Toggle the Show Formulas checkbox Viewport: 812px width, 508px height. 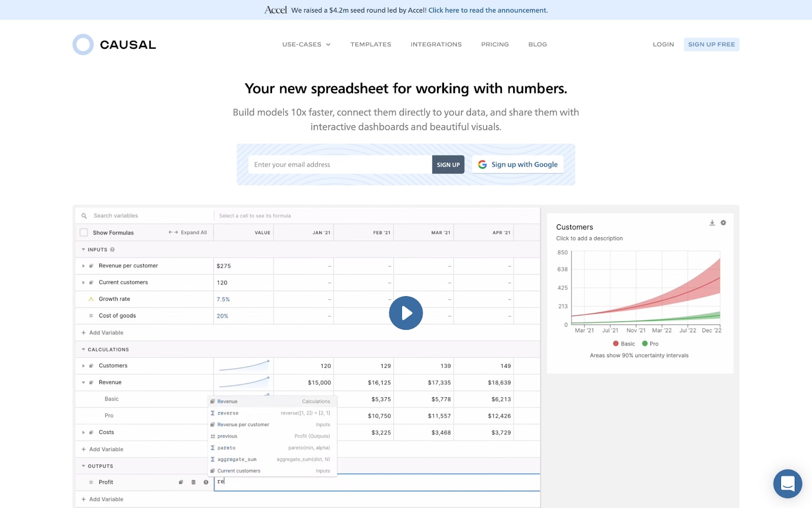coord(84,233)
